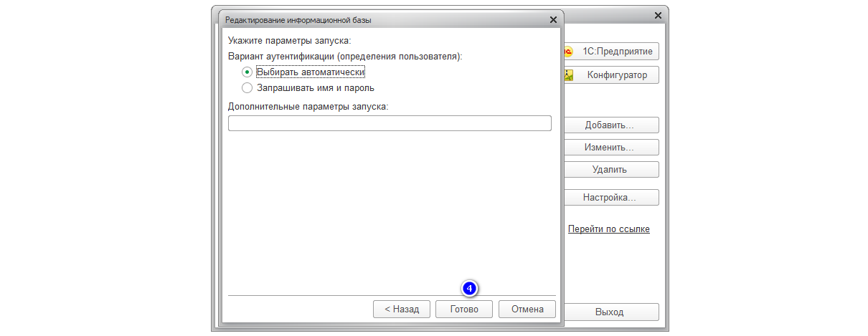Screen dimensions: 868x336
Task: Click the Изменить... button
Action: click(610, 148)
